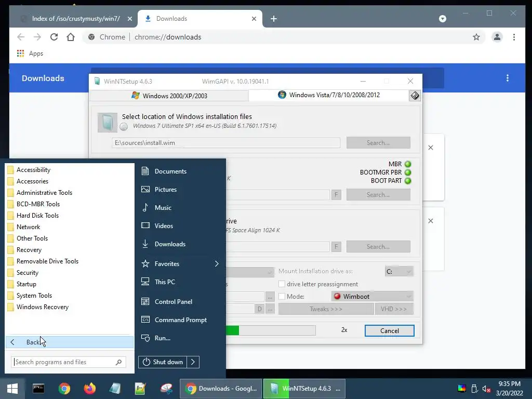Open Windows Recovery folder
Screen dimensions: 532x399
[43, 307]
